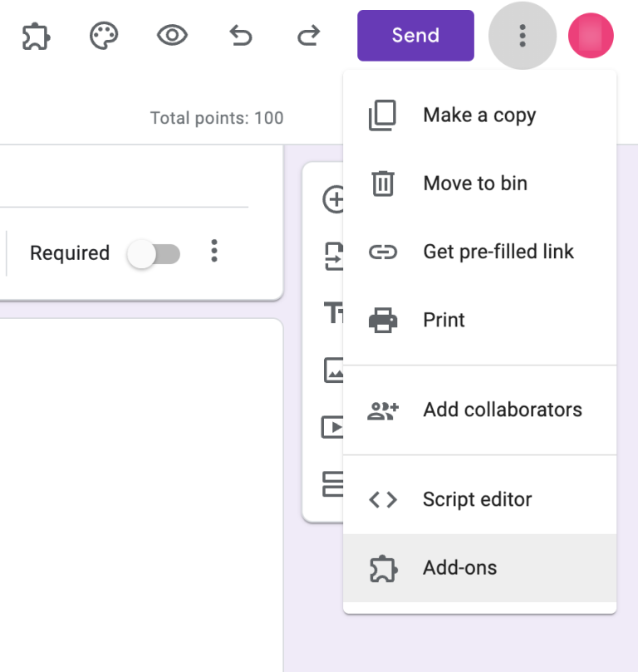
Task: Open the Add-ons puzzle icon in the toolbar
Action: pos(35,35)
